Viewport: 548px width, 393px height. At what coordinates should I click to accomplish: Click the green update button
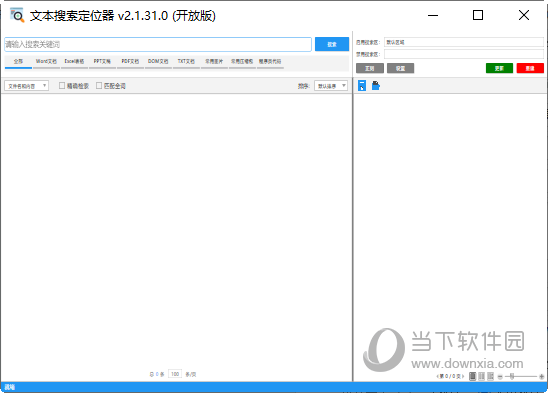point(499,68)
